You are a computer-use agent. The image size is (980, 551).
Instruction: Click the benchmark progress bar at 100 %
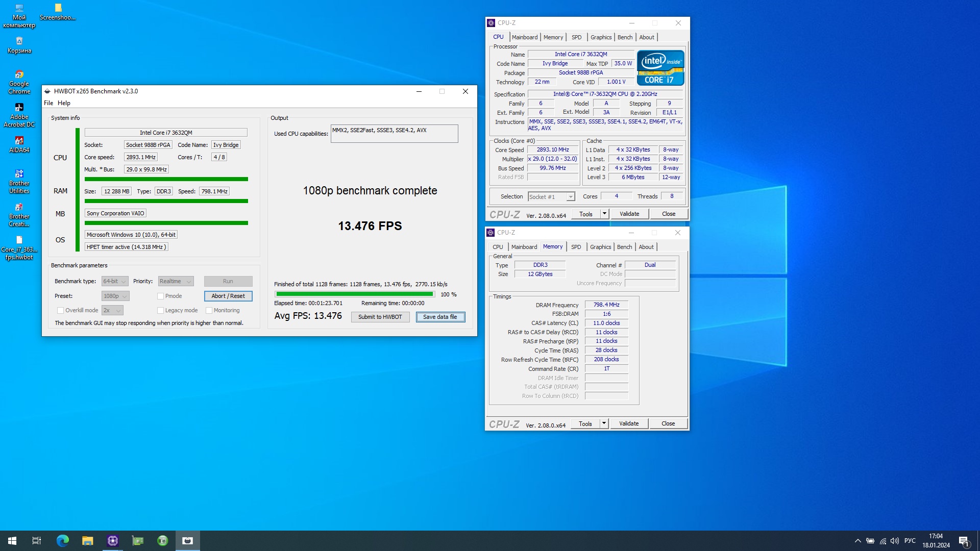355,294
